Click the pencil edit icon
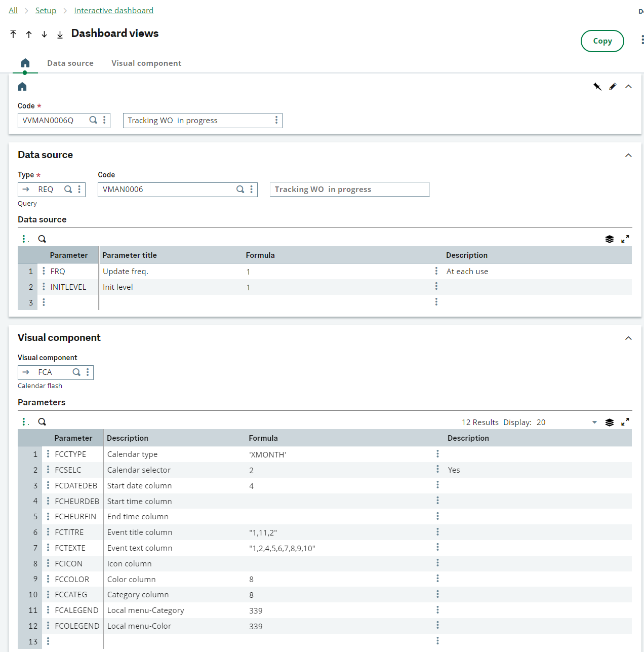Image resolution: width=644 pixels, height=652 pixels. pyautogui.click(x=613, y=87)
